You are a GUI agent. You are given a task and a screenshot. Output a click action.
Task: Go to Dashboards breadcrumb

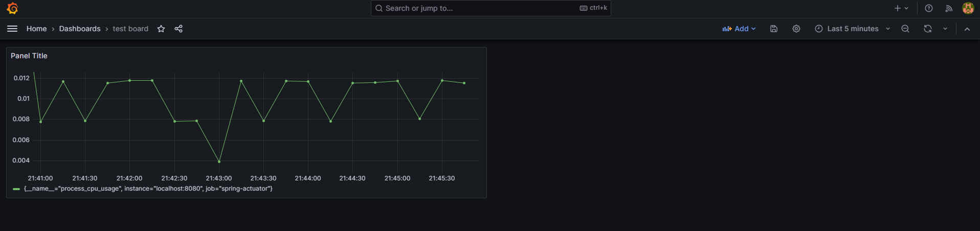pos(80,29)
